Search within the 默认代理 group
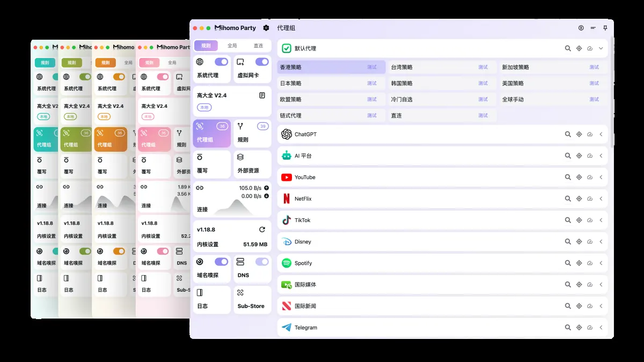Screen dimensions: 644x362 pyautogui.click(x=568, y=48)
